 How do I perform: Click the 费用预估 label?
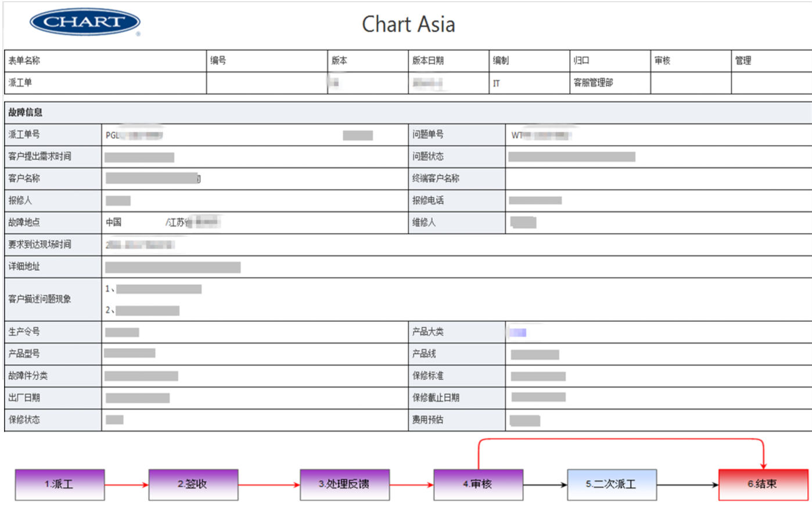pos(428,421)
